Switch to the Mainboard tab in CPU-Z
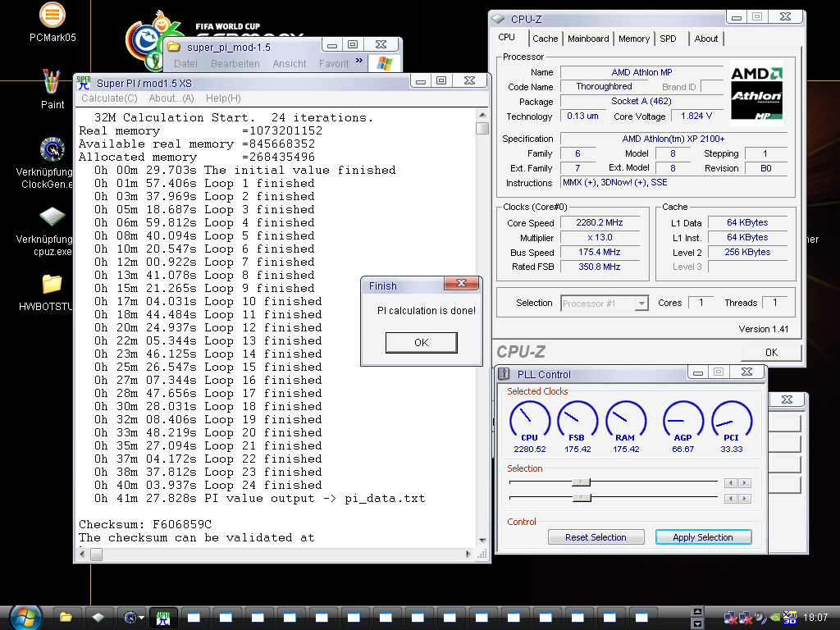The width and height of the screenshot is (840, 630). (588, 39)
